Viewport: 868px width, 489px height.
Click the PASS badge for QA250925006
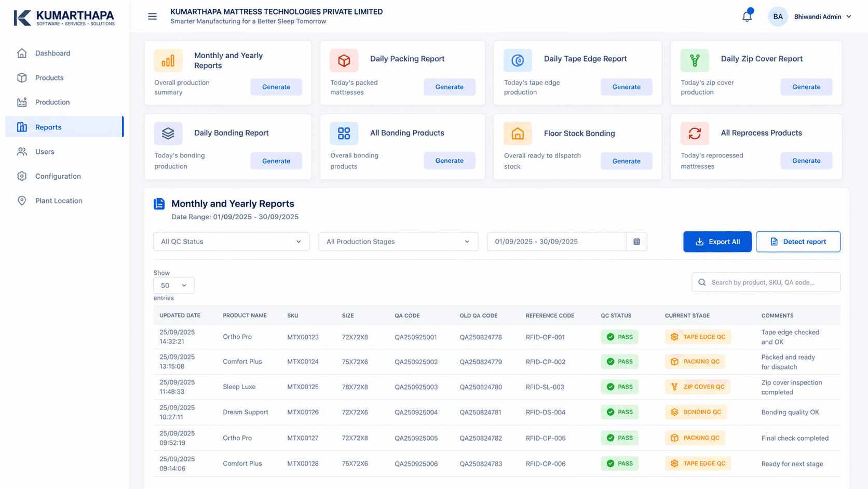pyautogui.click(x=619, y=464)
